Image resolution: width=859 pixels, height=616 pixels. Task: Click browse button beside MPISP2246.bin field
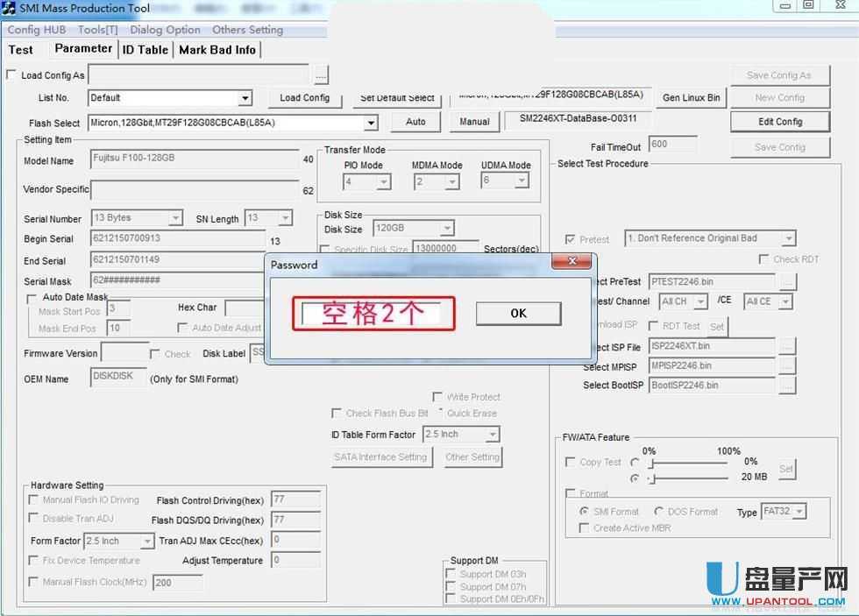(x=787, y=365)
